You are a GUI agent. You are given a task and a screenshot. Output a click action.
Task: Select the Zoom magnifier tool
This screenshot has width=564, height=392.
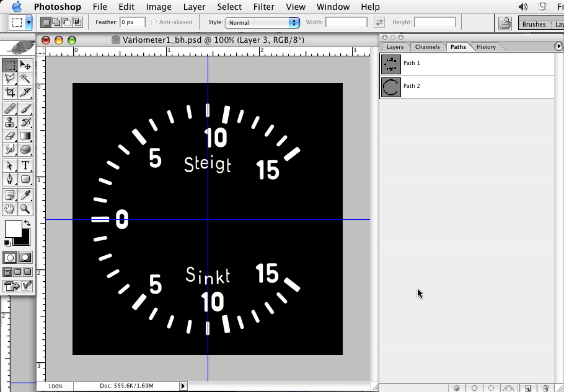click(x=25, y=210)
